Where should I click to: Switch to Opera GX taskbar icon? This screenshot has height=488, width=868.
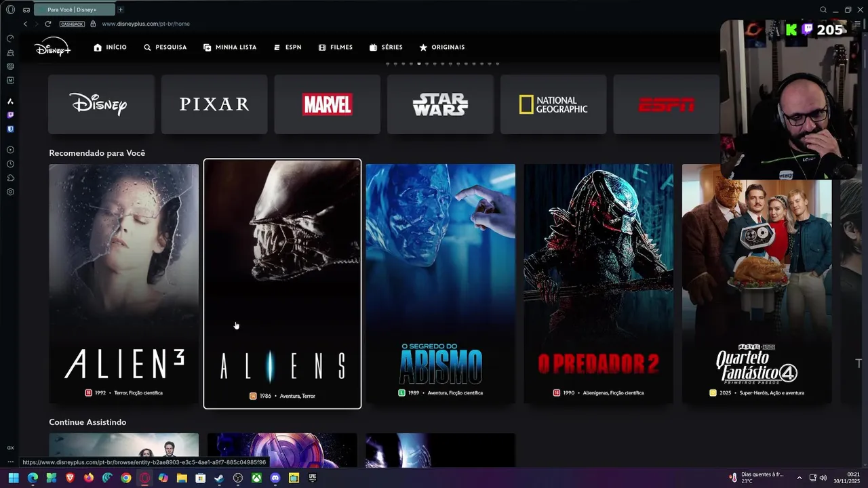144,478
